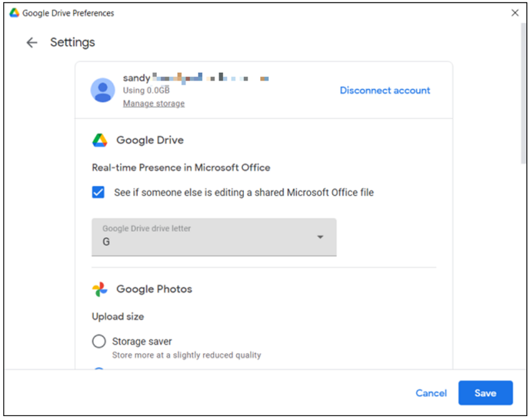Close the Google Drive Preferences window
The width and height of the screenshot is (530, 420).
(515, 13)
